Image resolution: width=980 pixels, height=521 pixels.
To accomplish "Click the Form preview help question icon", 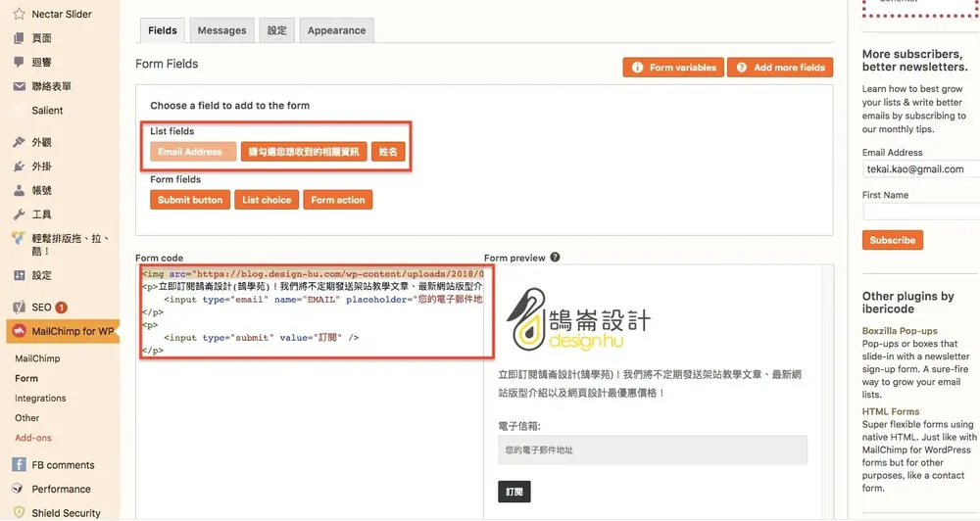I will coord(555,257).
